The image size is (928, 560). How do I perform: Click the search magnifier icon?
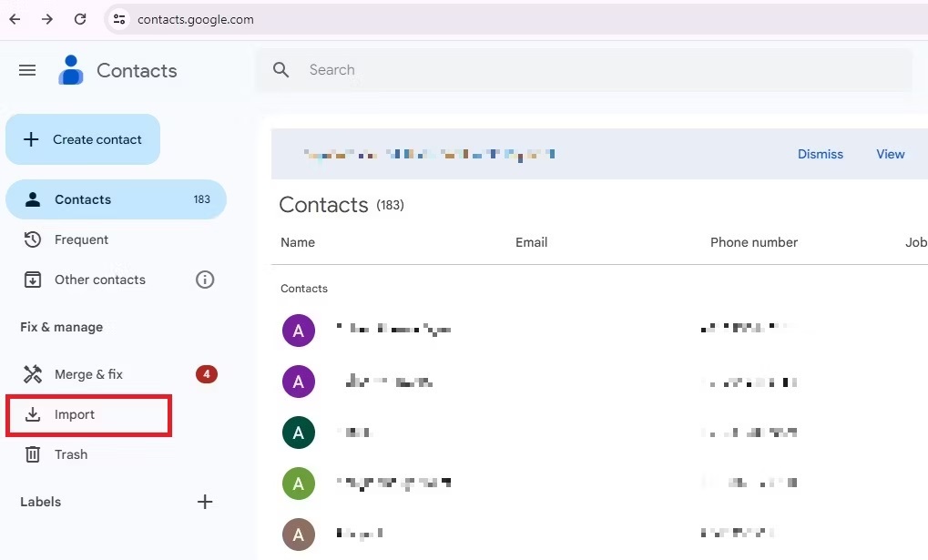tap(281, 70)
